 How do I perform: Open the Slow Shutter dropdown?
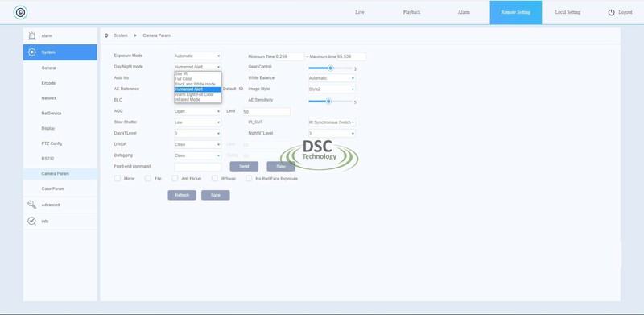197,122
